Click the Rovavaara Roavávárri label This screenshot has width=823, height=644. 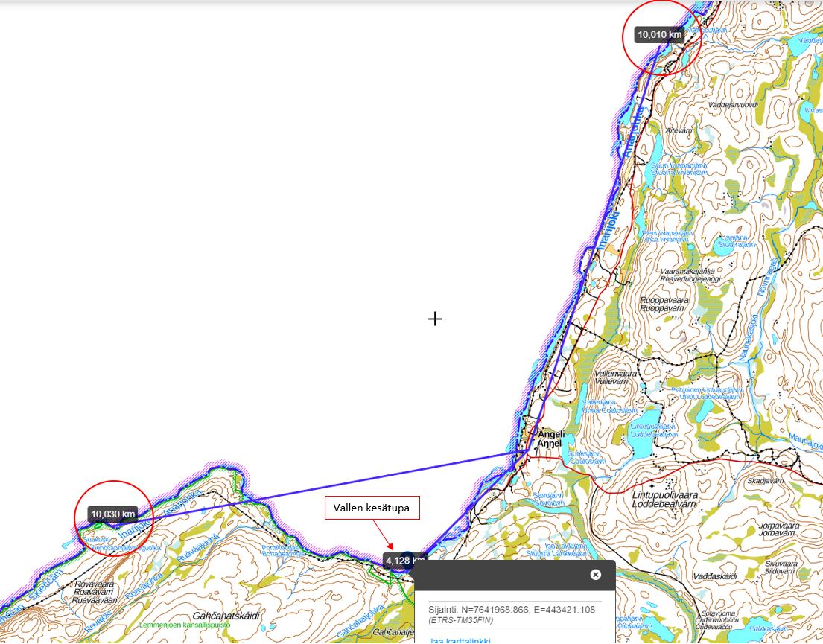[x=95, y=592]
